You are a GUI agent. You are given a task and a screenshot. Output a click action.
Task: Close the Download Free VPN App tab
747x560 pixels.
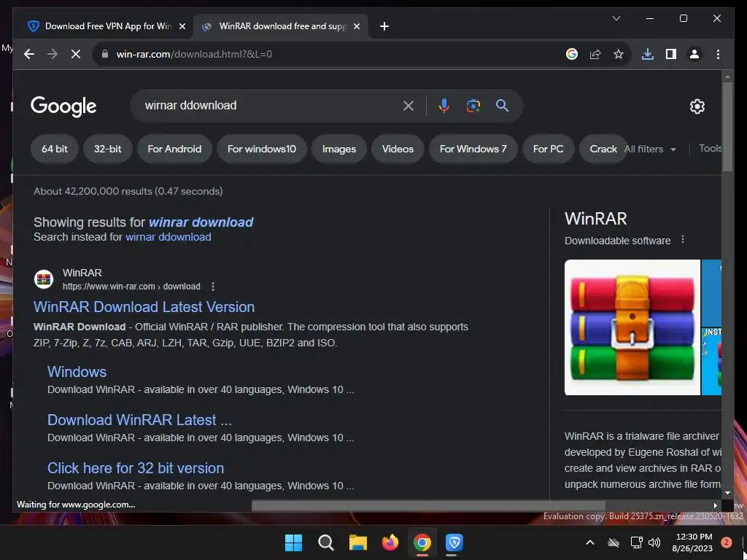click(x=182, y=26)
